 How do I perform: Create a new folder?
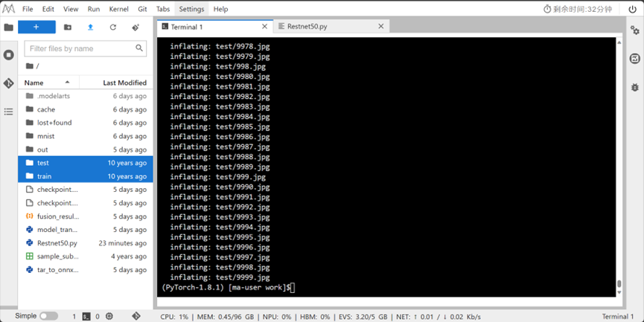[x=68, y=27]
